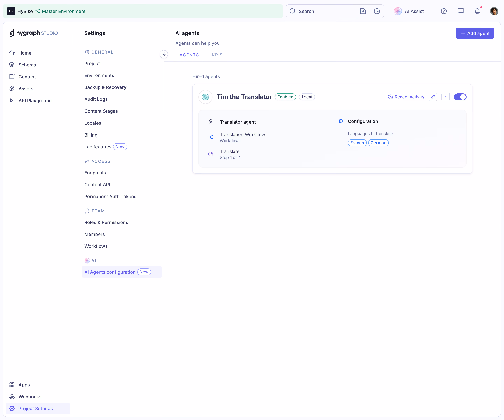This screenshot has width=504, height=420.
Task: Collapse the settings sidebar arrow
Action: point(164,54)
